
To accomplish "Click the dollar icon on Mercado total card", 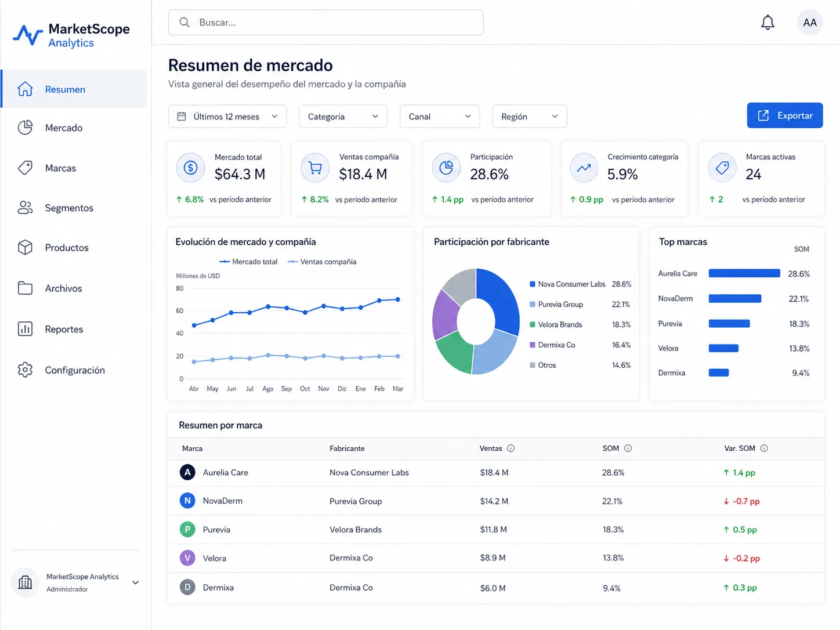I will tap(190, 168).
